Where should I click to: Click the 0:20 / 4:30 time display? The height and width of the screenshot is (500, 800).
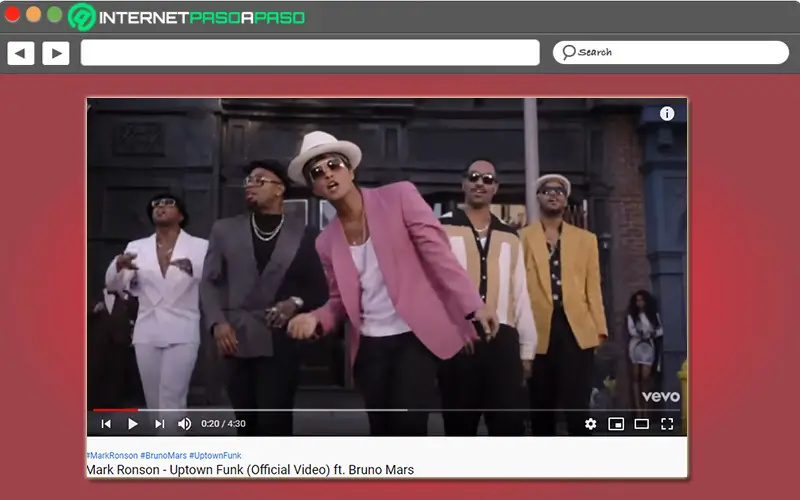tap(223, 423)
